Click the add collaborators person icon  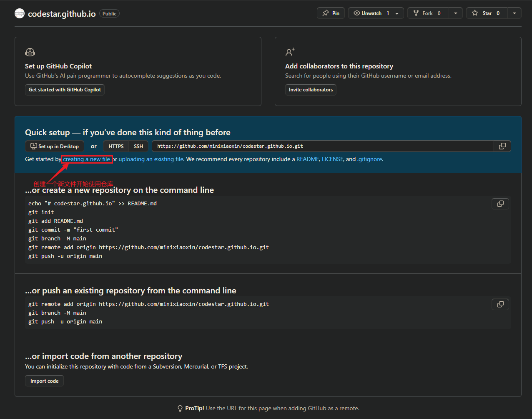[290, 52]
